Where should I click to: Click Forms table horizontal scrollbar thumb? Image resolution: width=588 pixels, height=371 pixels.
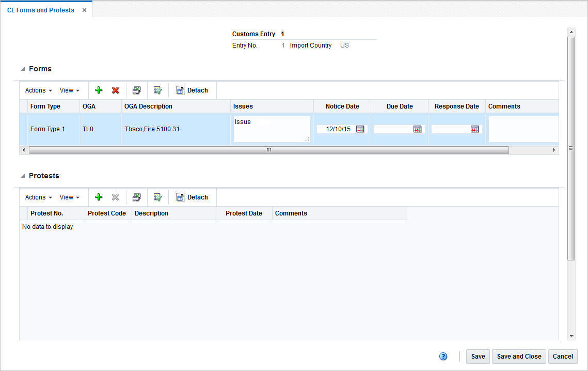(269, 150)
